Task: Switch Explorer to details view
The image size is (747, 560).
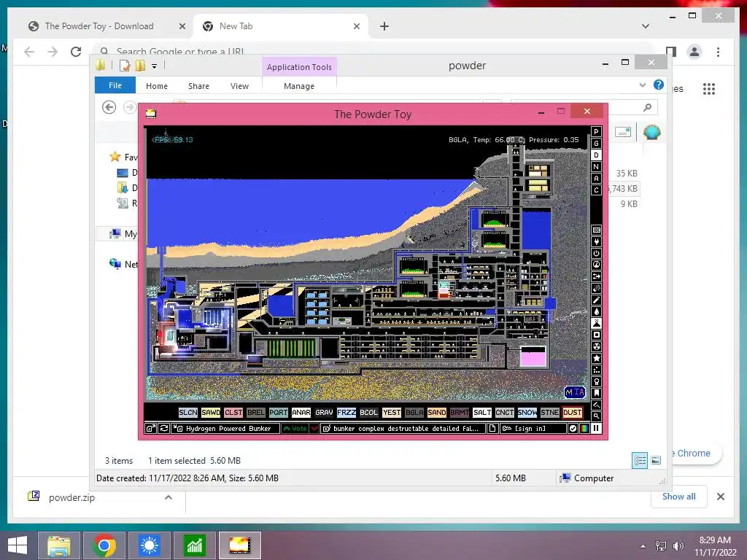Action: click(x=639, y=460)
